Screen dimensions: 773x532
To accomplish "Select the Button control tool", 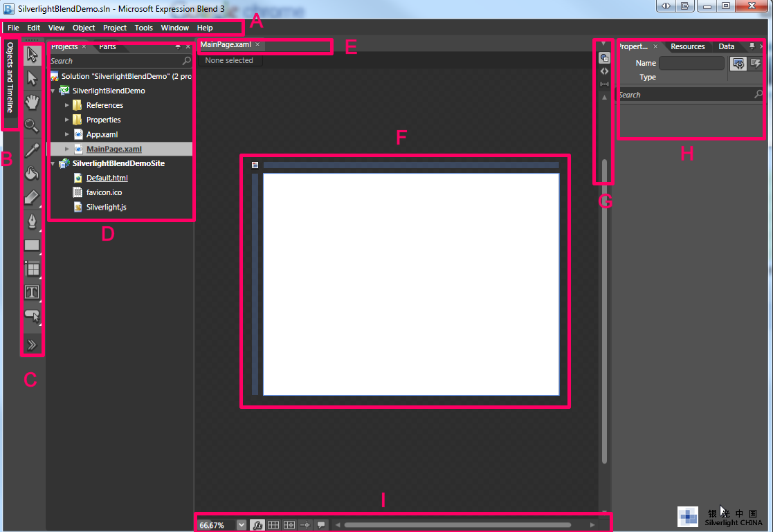I will click(x=32, y=315).
